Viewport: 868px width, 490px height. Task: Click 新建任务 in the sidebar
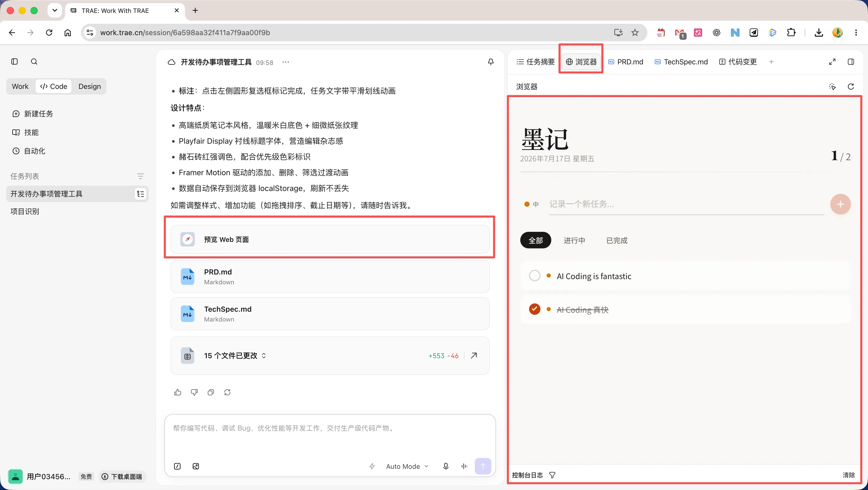[x=33, y=114]
